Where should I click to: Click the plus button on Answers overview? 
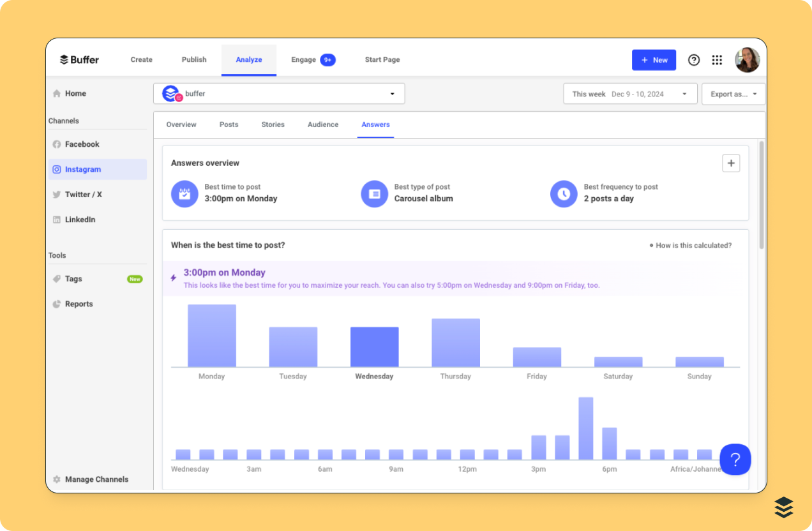[x=731, y=163]
